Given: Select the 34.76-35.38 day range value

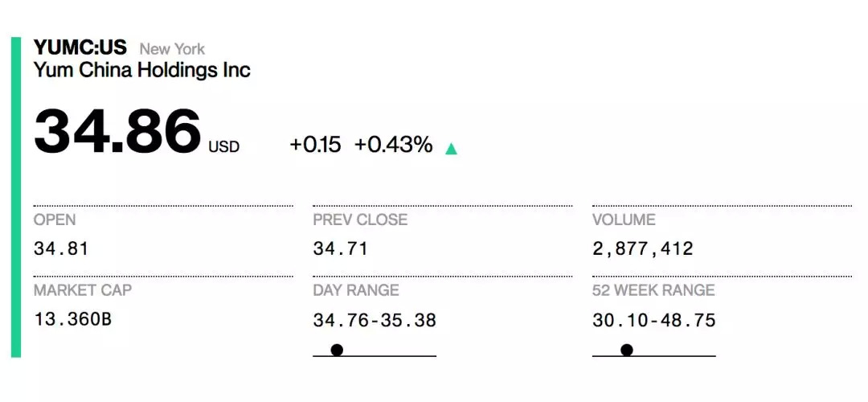Looking at the screenshot, I should pos(375,320).
